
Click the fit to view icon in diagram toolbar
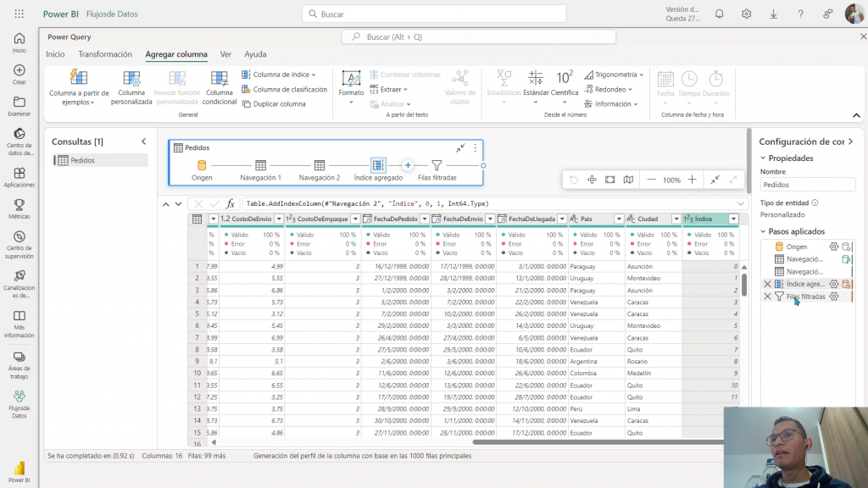coord(609,180)
